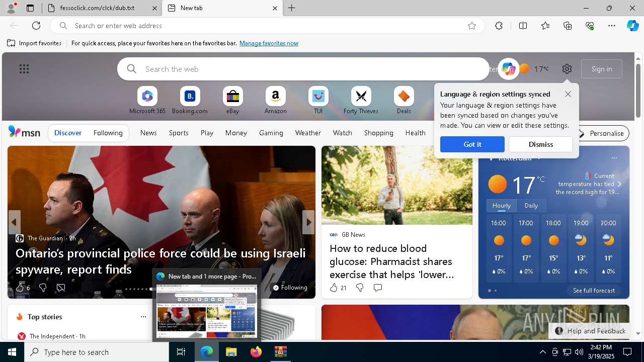Open the volume control in system tray

pyautogui.click(x=579, y=352)
